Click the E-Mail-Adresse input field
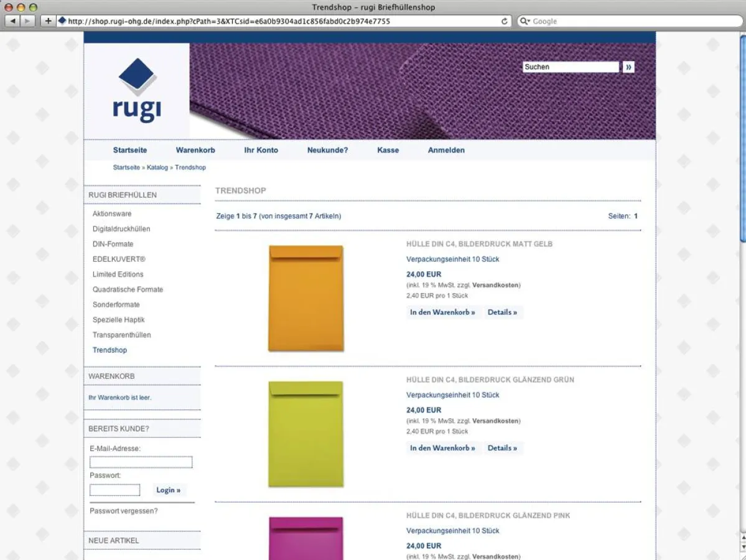Image resolution: width=746 pixels, height=560 pixels. point(141,462)
